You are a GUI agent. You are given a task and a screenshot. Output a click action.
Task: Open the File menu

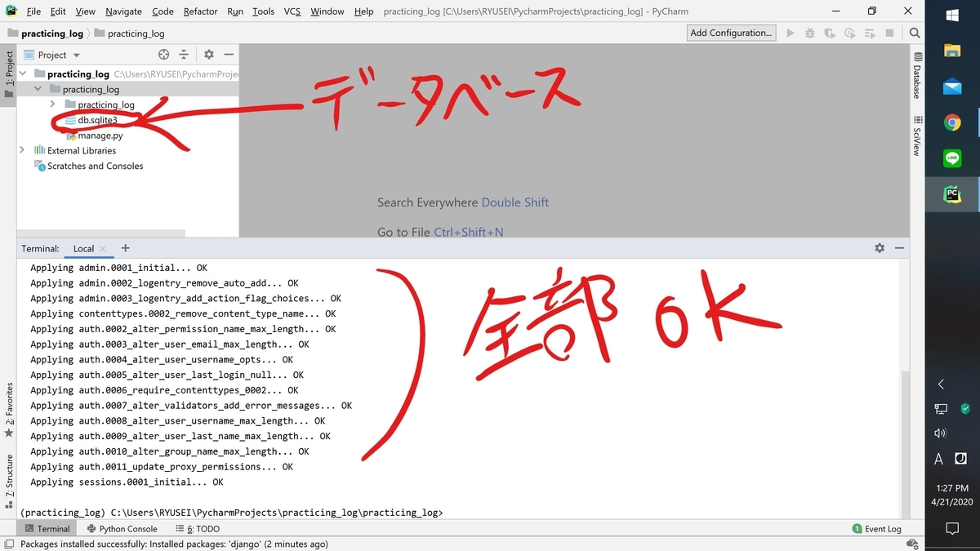point(33,11)
